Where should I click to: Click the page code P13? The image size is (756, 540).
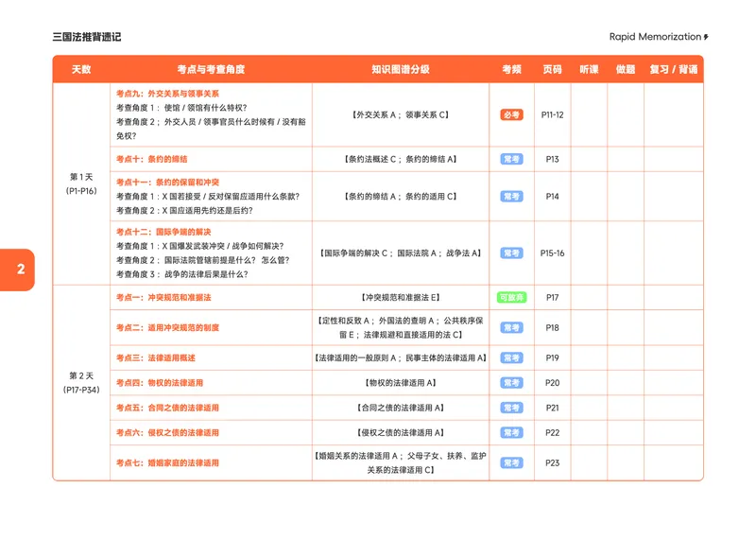(552, 159)
